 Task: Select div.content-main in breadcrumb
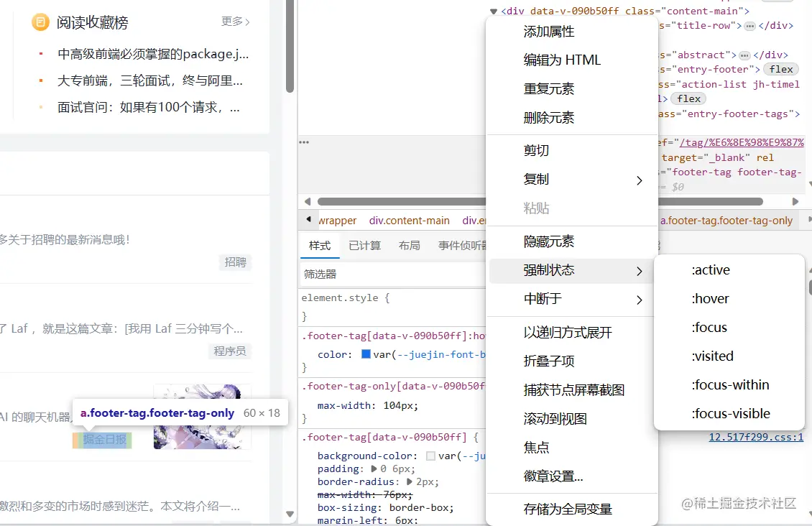point(409,221)
